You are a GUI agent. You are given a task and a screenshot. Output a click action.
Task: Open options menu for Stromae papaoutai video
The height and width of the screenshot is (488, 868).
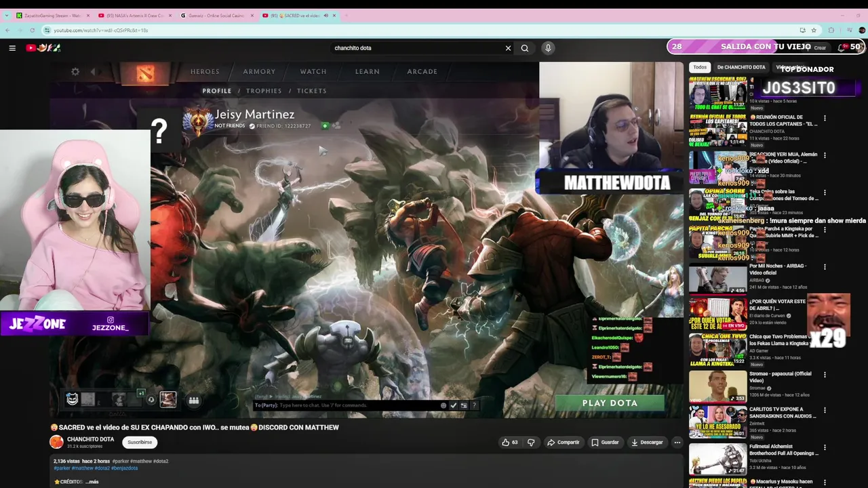[825, 375]
